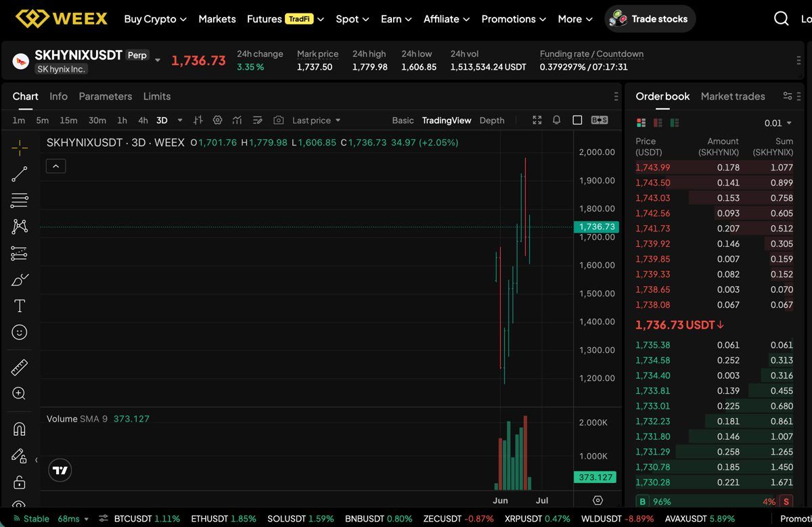Screen dimensions: 812x527
Task: Expand the Futures TradFi menu
Action: click(x=286, y=19)
